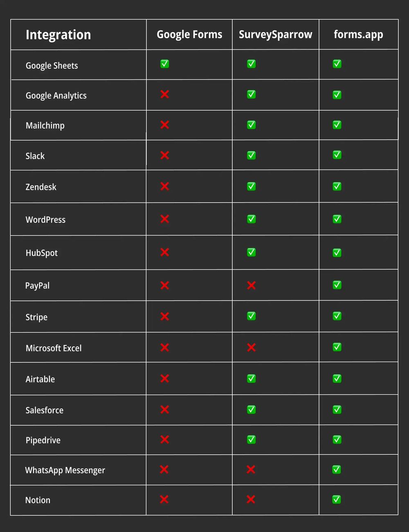Select the SurveySparrow column header
The width and height of the screenshot is (409, 532).
coord(275,35)
